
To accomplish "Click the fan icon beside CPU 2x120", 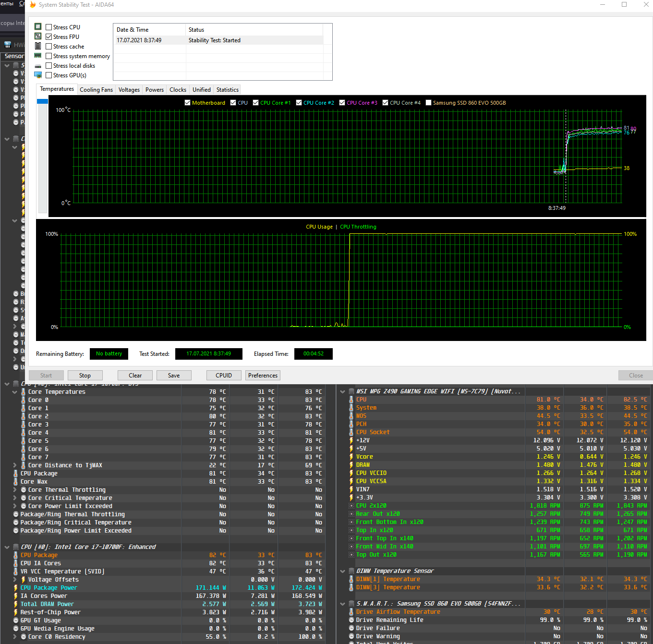I will (351, 506).
